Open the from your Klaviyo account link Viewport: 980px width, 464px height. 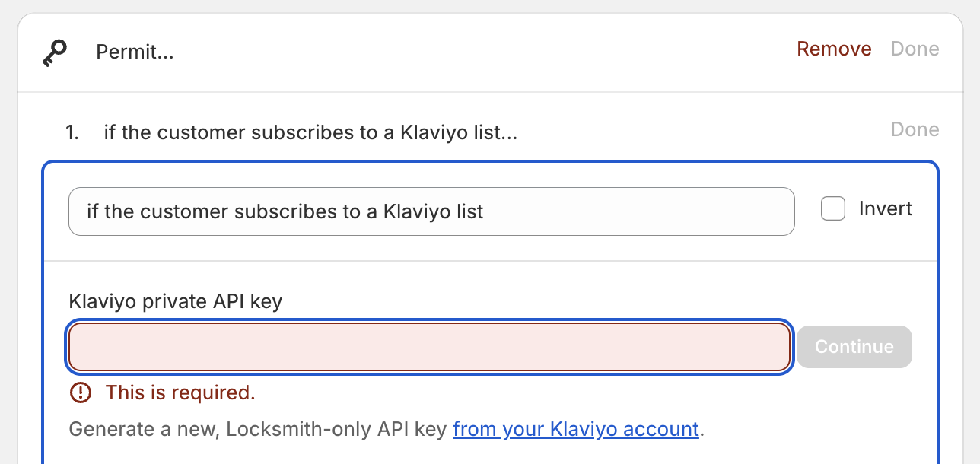click(x=576, y=429)
